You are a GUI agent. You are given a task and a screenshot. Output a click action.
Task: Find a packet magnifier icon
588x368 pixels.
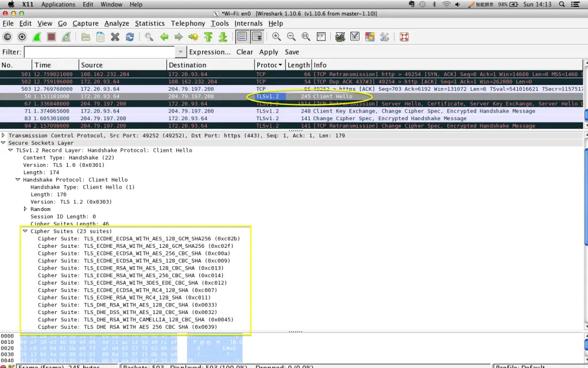149,37
